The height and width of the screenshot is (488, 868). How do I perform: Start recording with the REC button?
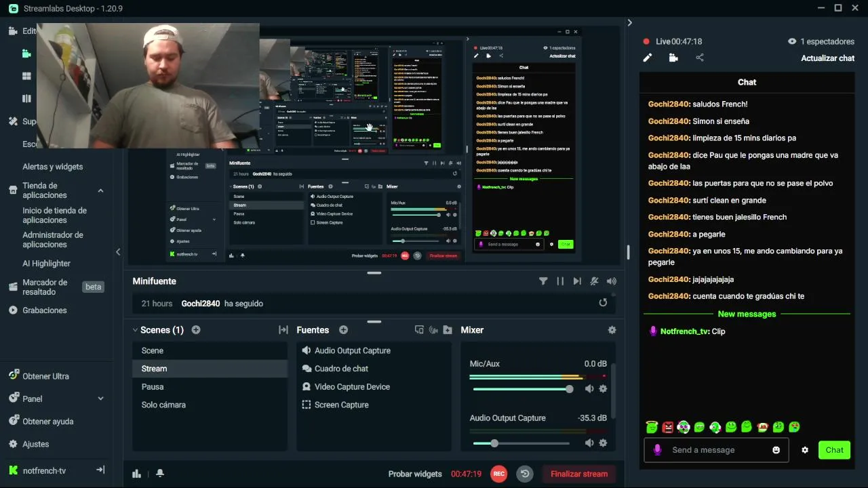(499, 474)
